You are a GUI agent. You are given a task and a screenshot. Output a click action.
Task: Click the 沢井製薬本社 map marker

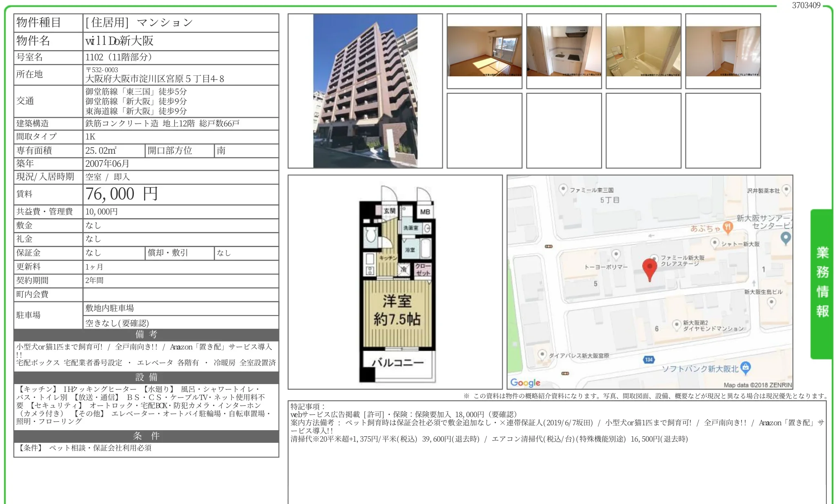pyautogui.click(x=786, y=190)
